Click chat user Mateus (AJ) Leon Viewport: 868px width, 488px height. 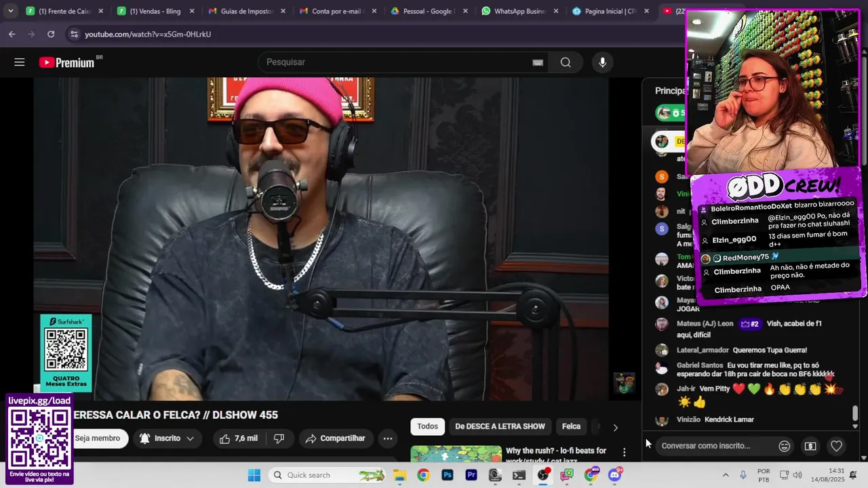(705, 324)
